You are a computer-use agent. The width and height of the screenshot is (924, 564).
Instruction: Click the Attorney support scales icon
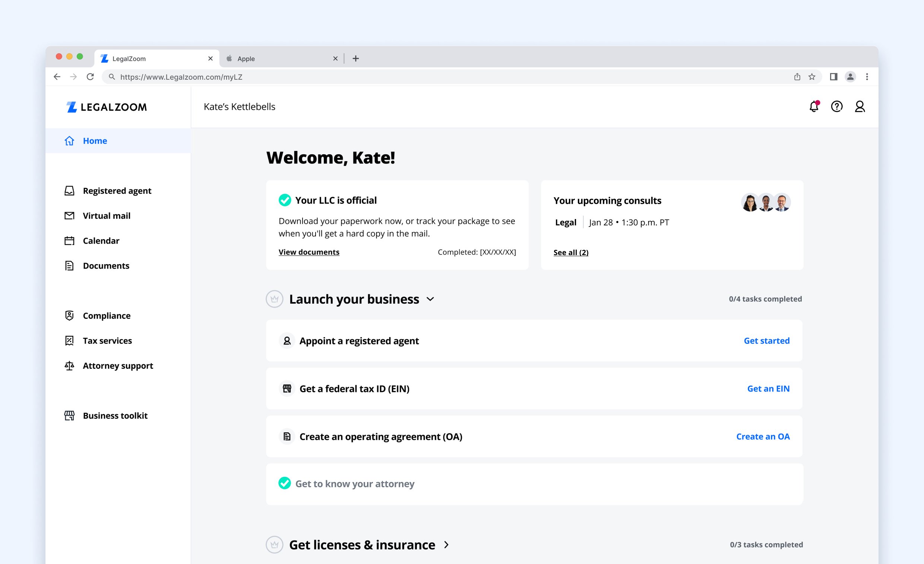pyautogui.click(x=69, y=365)
